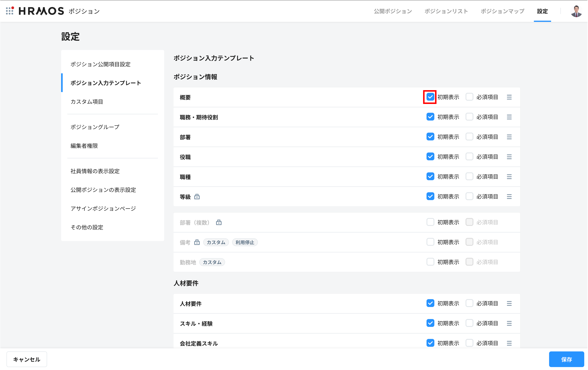Viewport: 588px width, 370px height.
Task: Click the スキル・経験 row label
Action: click(x=196, y=324)
